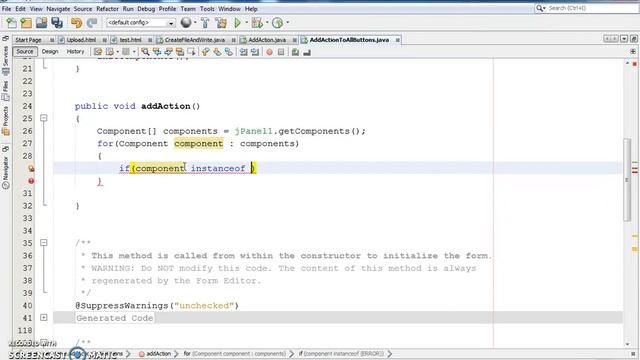Click the Shift Line Left icon
Viewport: 640px width, 360px height.
click(x=243, y=52)
